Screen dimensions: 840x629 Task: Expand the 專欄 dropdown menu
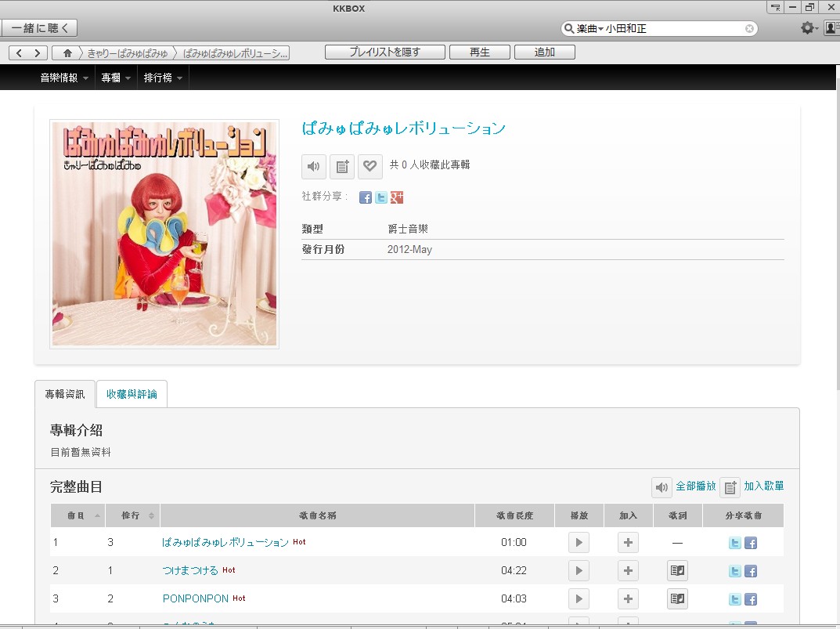(116, 78)
